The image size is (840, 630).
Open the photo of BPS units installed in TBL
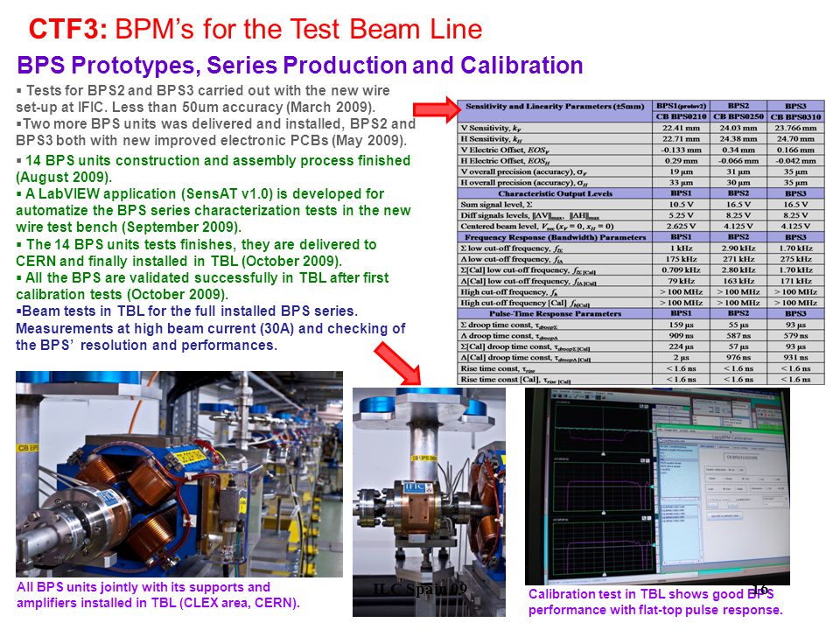tap(178, 473)
